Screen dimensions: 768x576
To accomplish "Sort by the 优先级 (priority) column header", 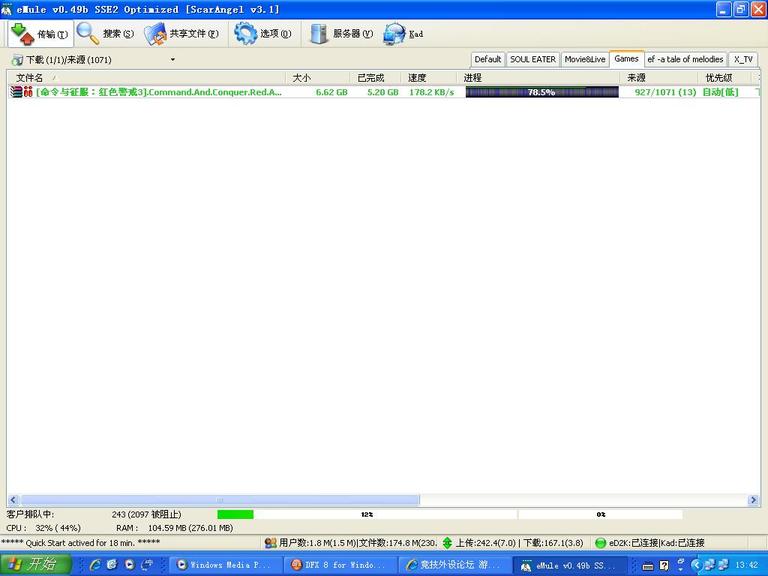I will coord(725,77).
